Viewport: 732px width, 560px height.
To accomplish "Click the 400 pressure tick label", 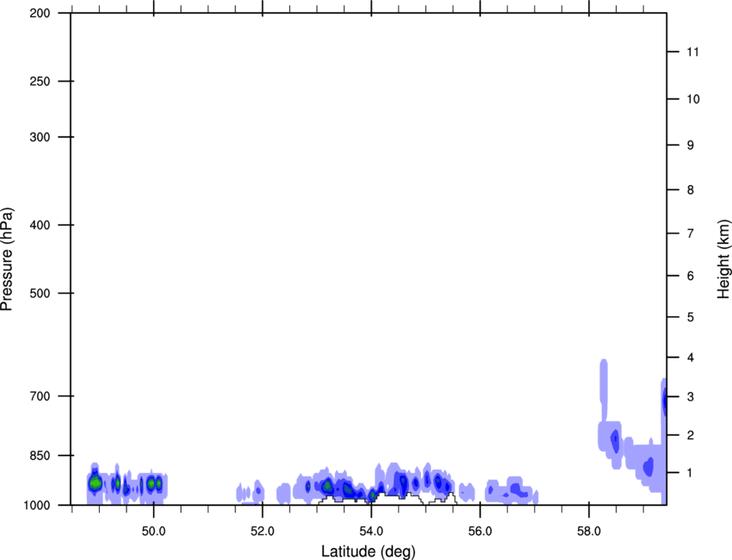I will (40, 225).
